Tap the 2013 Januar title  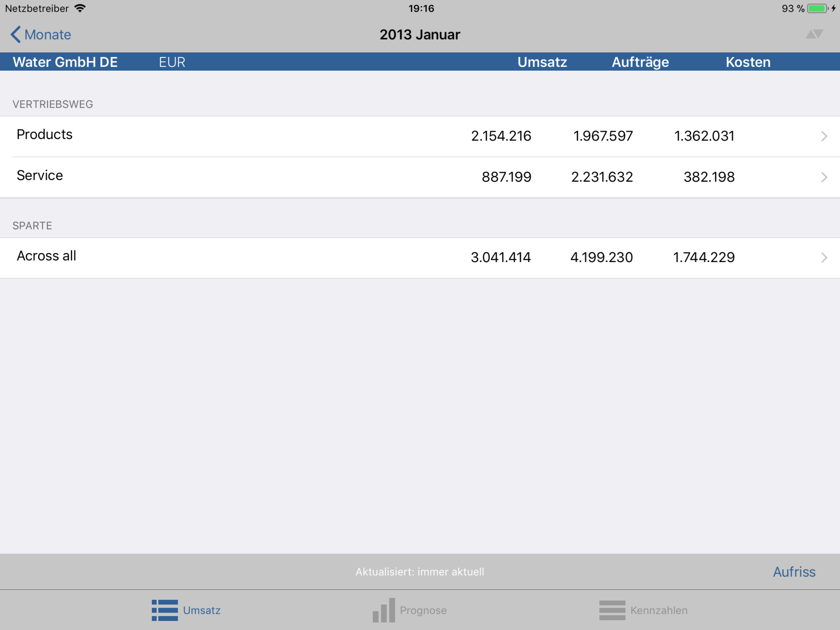point(420,34)
